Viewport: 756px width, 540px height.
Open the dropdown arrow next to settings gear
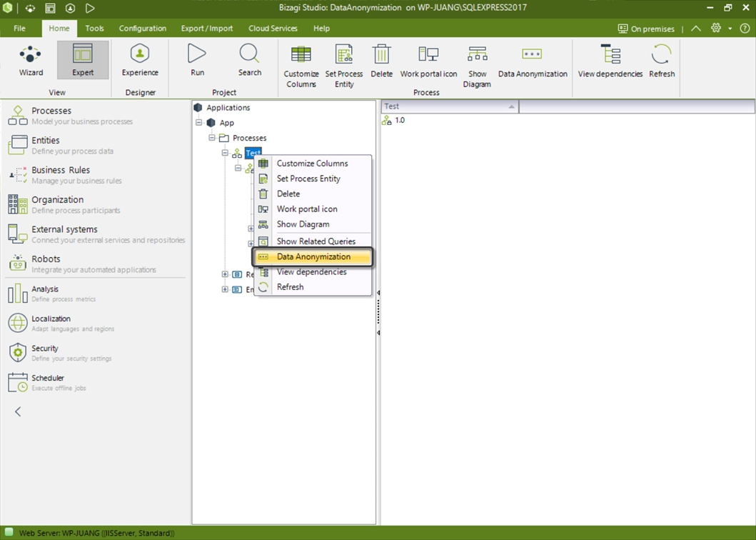730,29
